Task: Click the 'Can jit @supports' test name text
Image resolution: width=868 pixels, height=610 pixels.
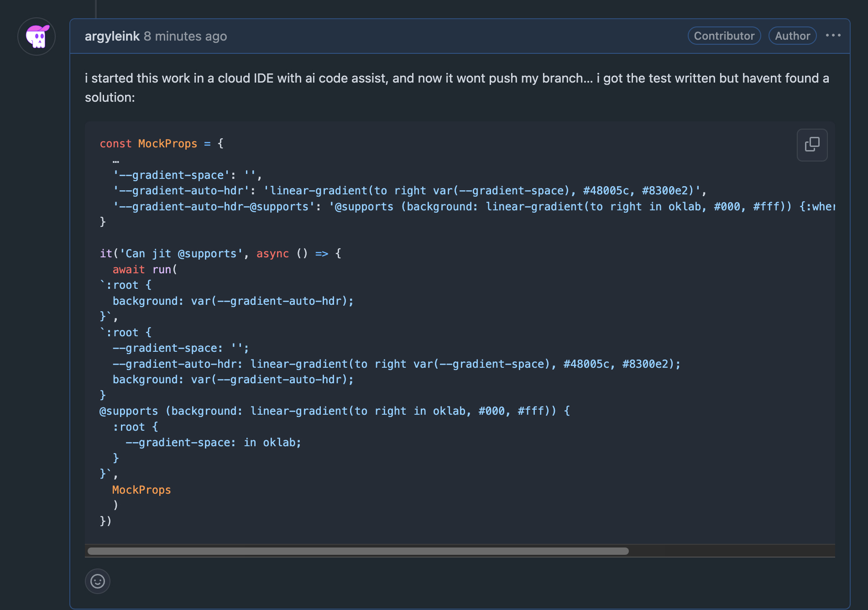Action: [x=181, y=254]
